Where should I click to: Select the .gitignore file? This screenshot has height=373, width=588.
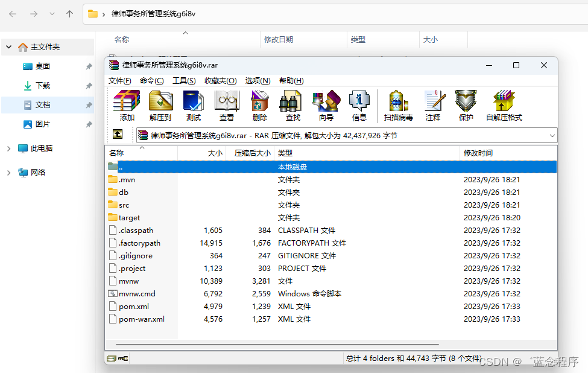[332, 256]
